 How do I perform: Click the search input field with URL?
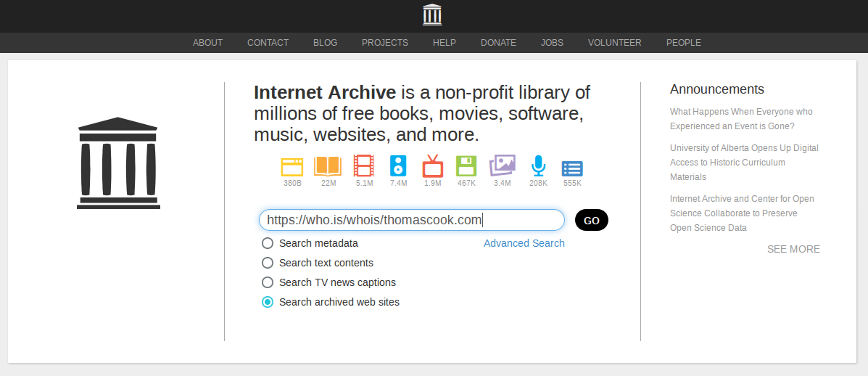pos(412,220)
